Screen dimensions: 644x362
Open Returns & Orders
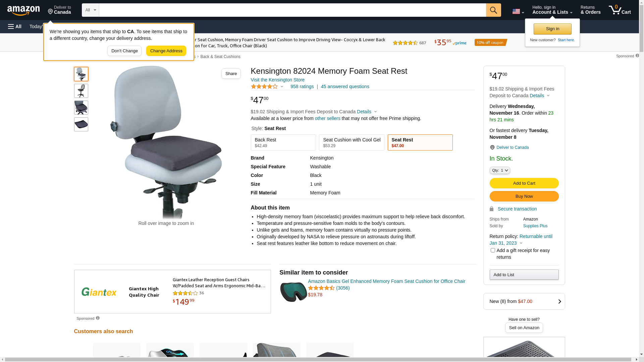pos(590,10)
